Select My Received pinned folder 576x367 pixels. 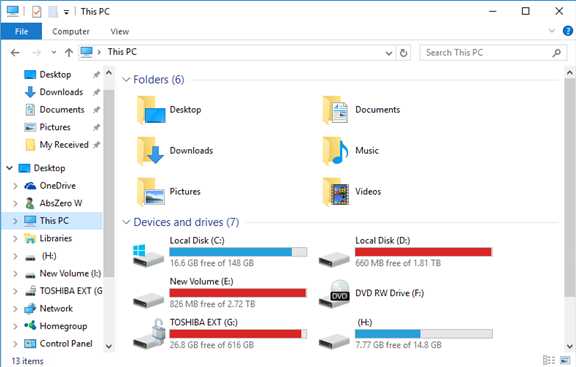click(x=64, y=145)
